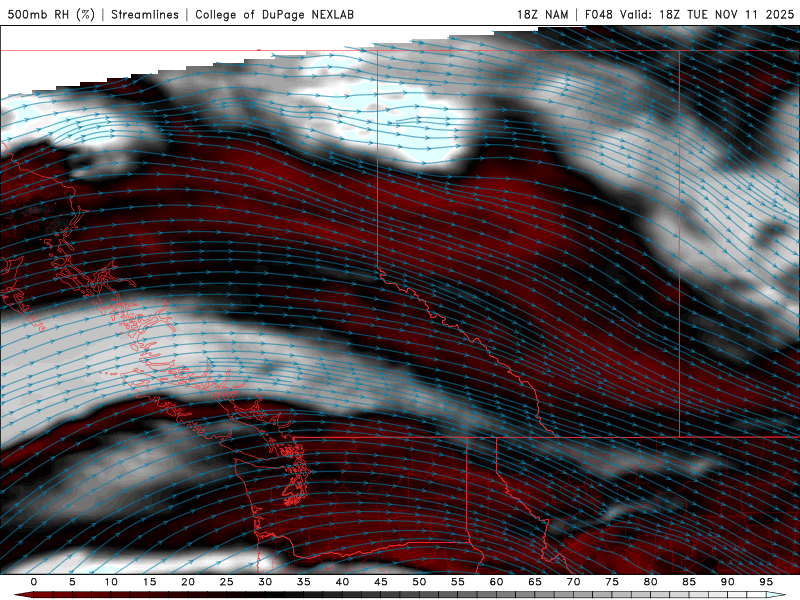Image resolution: width=800 pixels, height=600 pixels.
Task: Click the "F048" forecast hour label
Action: coord(598,14)
